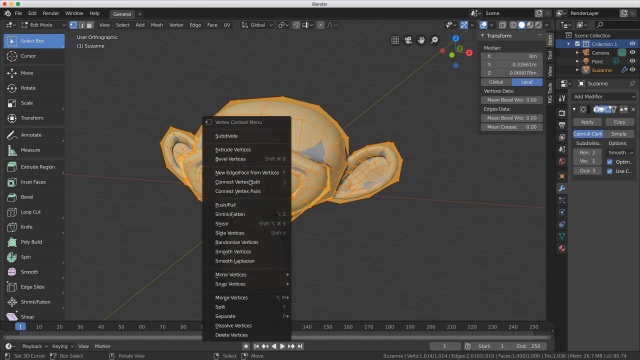Choose Subdivide from context menu
Screen dimensions: 640x360
point(247,136)
